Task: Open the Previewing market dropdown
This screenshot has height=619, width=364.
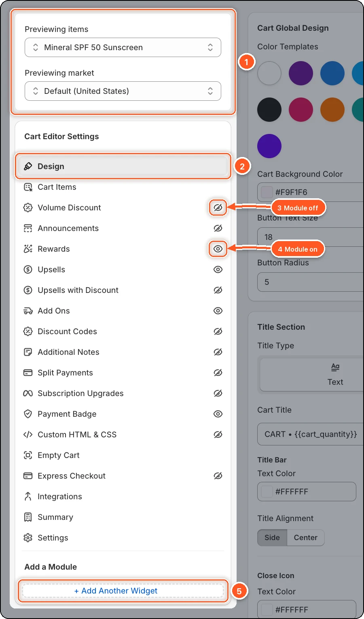Action: click(x=123, y=91)
